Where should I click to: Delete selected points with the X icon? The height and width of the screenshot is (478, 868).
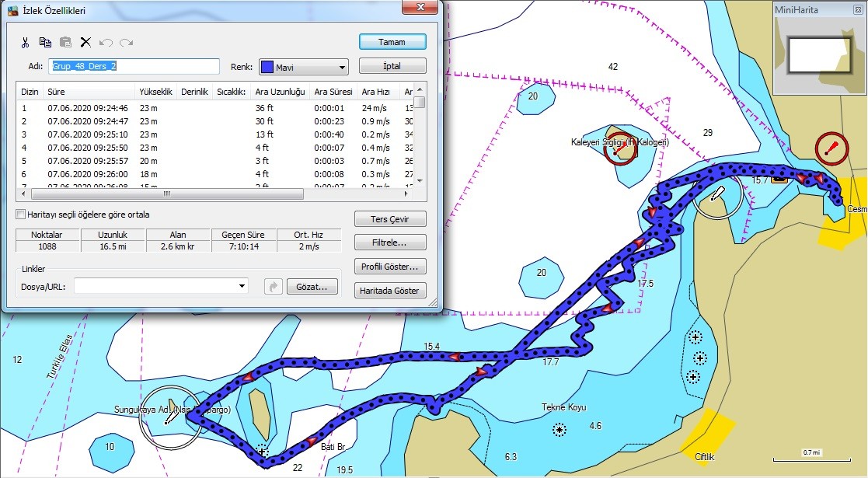point(85,42)
